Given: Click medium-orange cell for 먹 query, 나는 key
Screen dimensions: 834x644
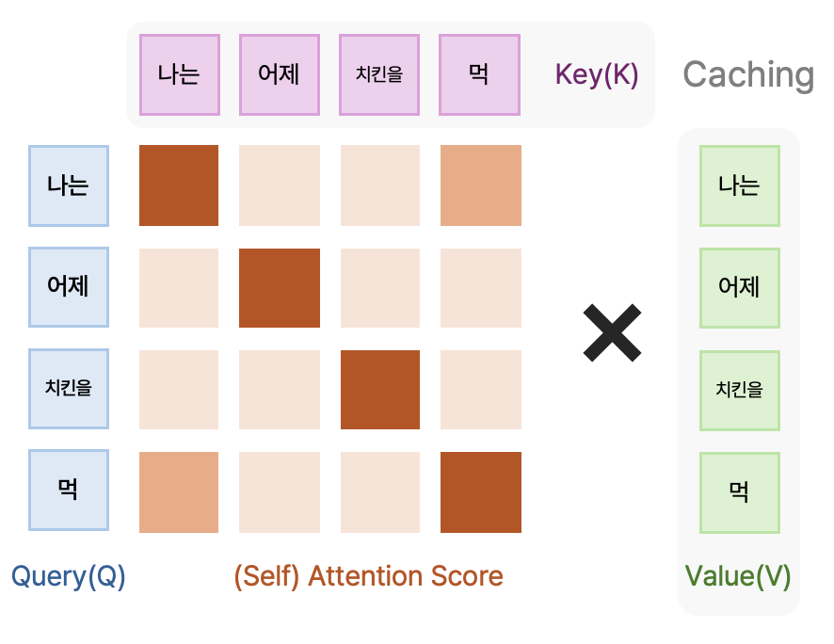Looking at the screenshot, I should 179,492.
